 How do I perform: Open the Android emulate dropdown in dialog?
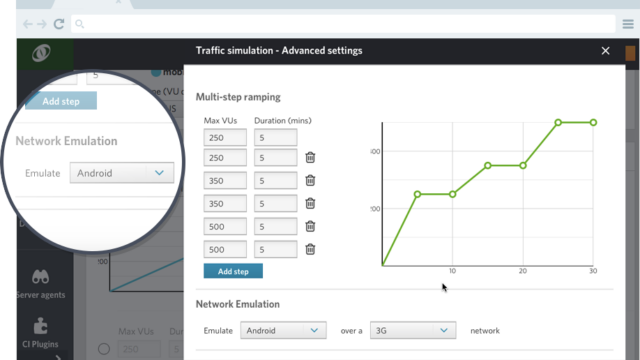(x=283, y=330)
